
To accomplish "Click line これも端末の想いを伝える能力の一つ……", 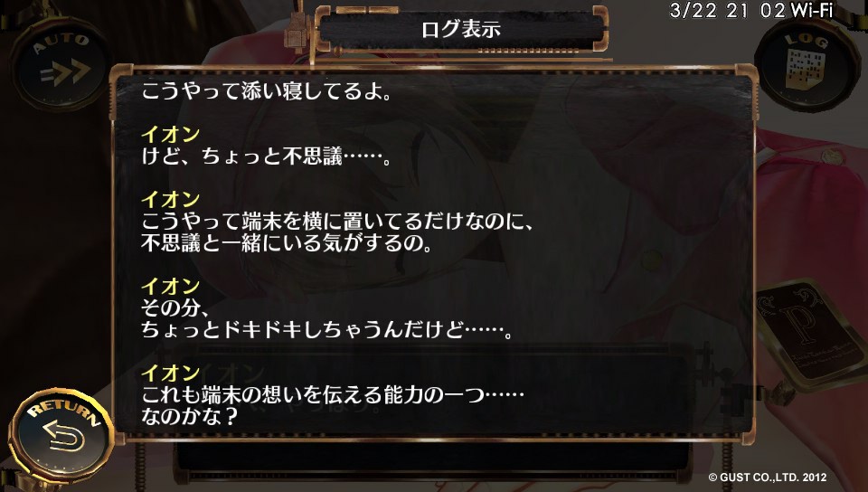I will pyautogui.click(x=333, y=395).
